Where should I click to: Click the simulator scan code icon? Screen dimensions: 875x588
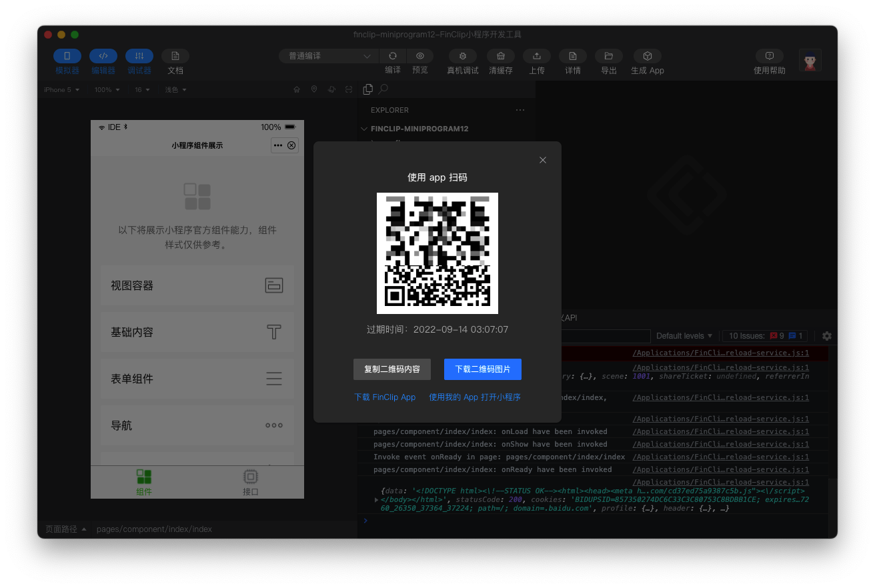tap(349, 89)
